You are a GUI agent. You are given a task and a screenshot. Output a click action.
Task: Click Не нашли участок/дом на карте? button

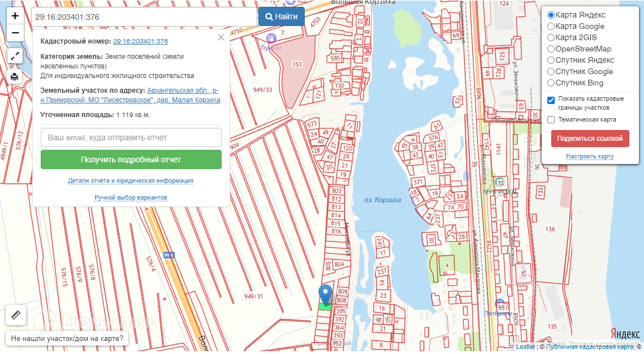[67, 338]
